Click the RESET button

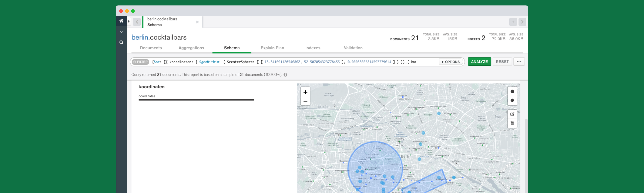coord(502,62)
